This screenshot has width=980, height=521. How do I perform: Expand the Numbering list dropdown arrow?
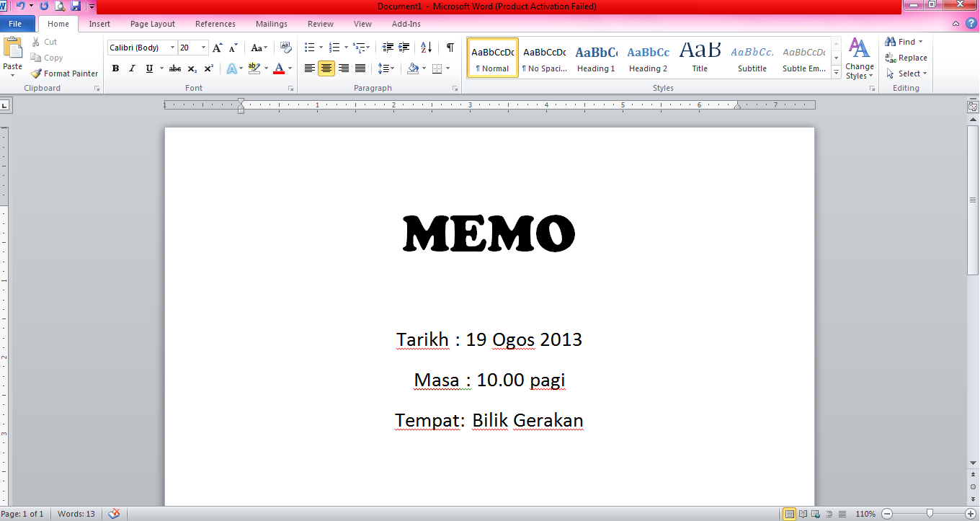[x=346, y=48]
